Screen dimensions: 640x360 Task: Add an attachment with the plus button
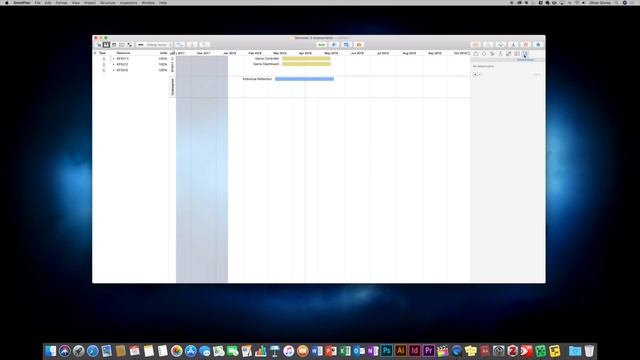[x=475, y=74]
